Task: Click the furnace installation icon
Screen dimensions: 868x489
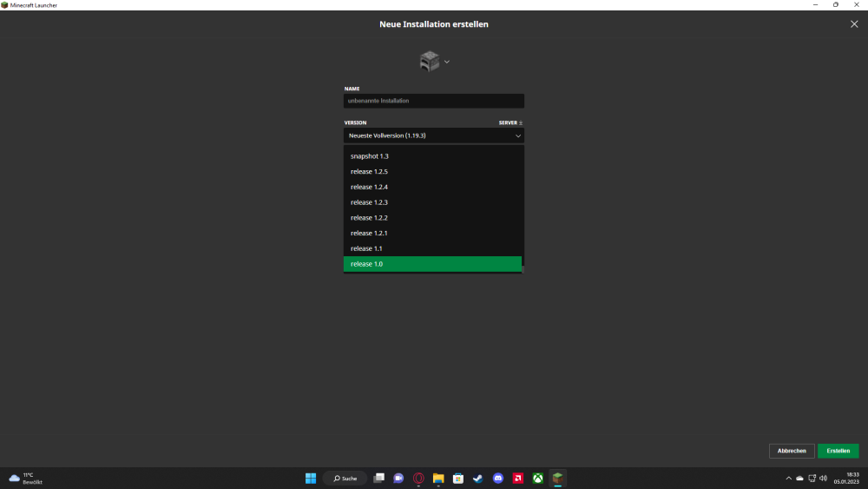Action: (430, 62)
